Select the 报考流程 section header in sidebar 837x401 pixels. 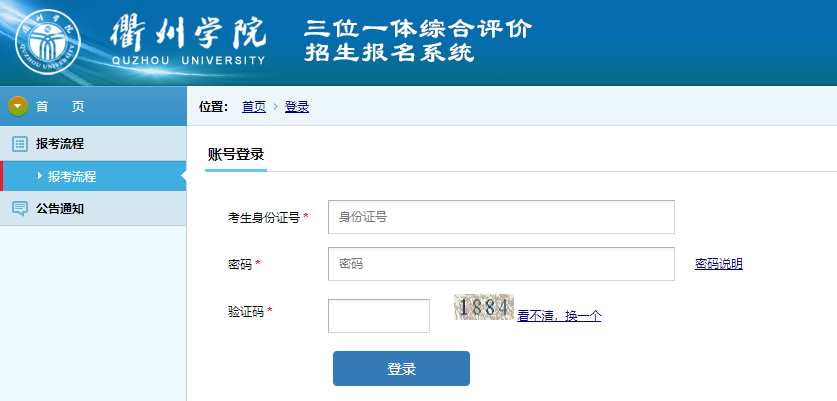pos(60,143)
